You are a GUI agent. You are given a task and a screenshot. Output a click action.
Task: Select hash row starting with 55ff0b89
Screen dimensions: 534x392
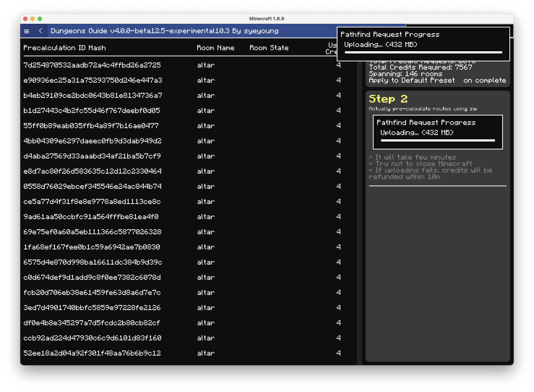91,126
